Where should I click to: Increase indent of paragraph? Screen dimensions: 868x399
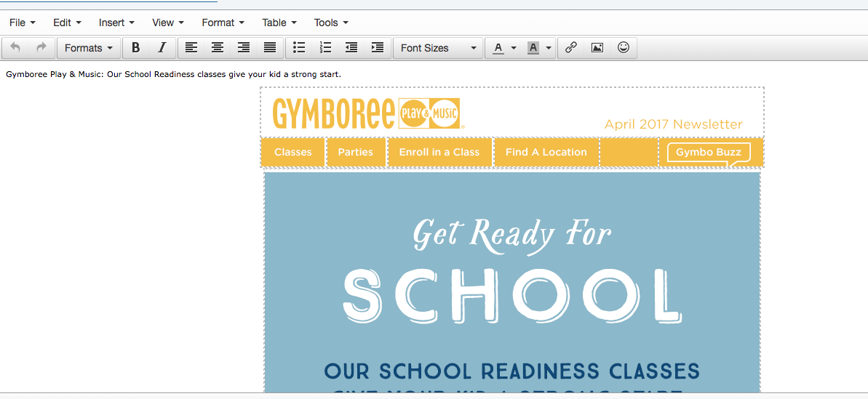(378, 48)
